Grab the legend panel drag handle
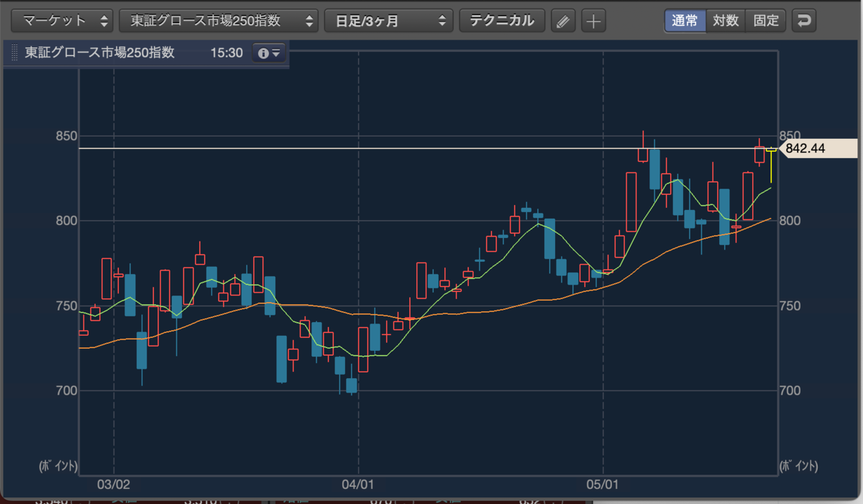Image resolution: width=863 pixels, height=504 pixels. 15,53
